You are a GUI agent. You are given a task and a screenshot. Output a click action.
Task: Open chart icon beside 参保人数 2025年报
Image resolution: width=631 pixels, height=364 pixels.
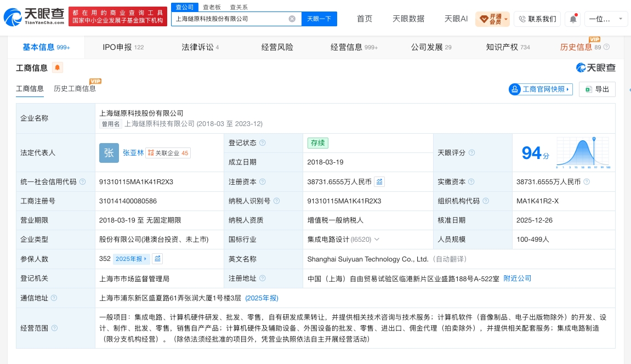tap(157, 259)
